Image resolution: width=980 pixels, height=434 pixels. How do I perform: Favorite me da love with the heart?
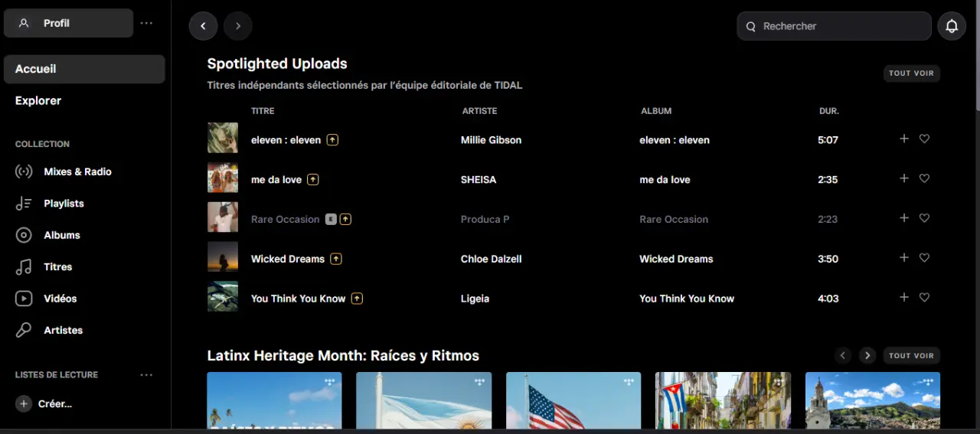click(x=924, y=178)
